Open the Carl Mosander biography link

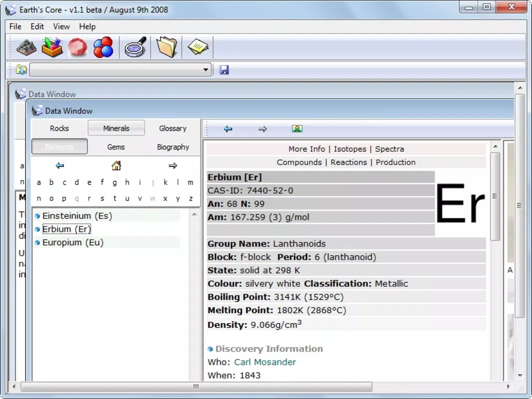(x=265, y=362)
